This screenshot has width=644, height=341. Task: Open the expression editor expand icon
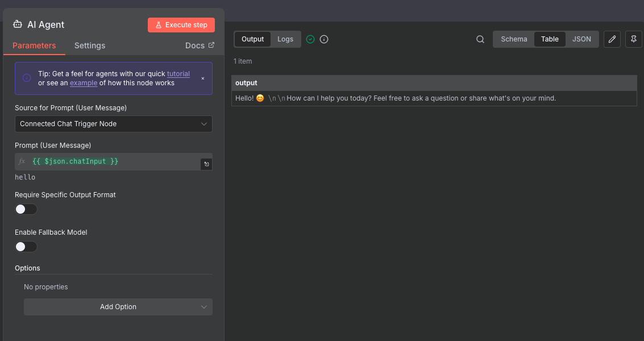pos(206,164)
